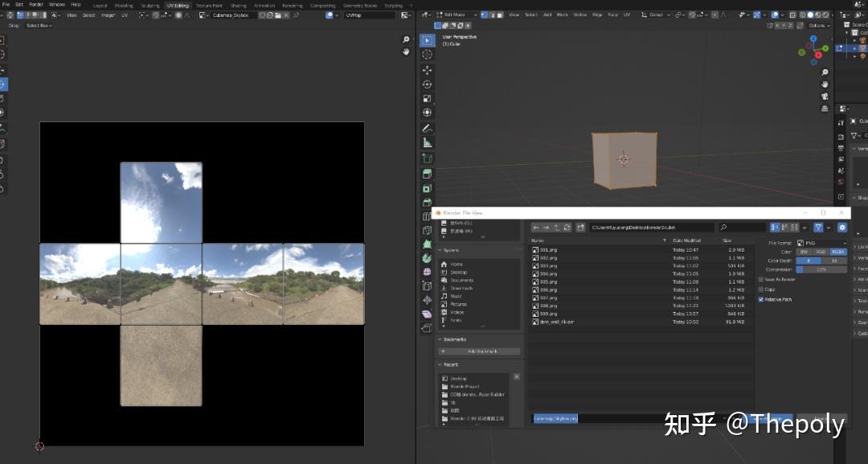Screen dimensions: 868x464
Task: Enable the Save As Render checkbox
Action: pyautogui.click(x=760, y=279)
